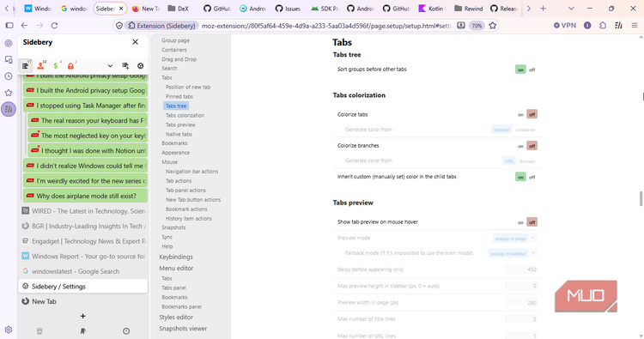This screenshot has width=644, height=339.
Task: Open the VPN toolbar button
Action: [565, 26]
